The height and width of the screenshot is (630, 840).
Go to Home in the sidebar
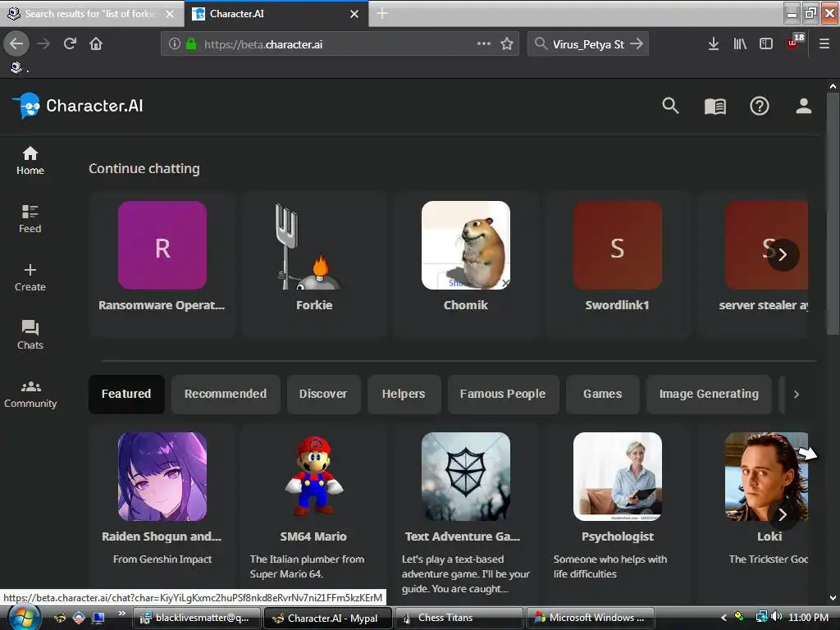[x=30, y=161]
